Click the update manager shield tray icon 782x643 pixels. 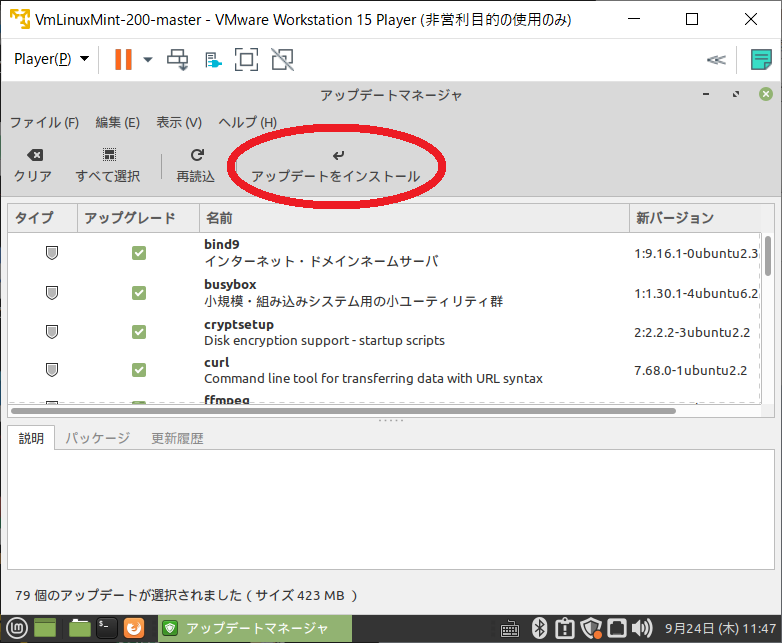tap(591, 629)
